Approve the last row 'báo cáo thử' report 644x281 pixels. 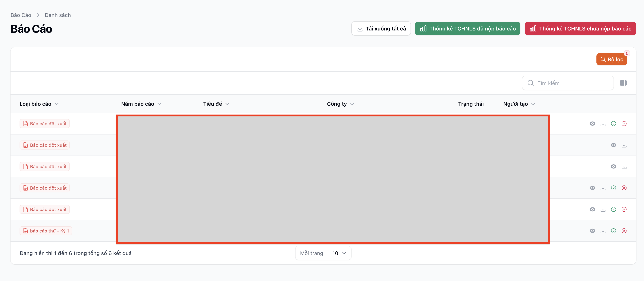click(613, 231)
